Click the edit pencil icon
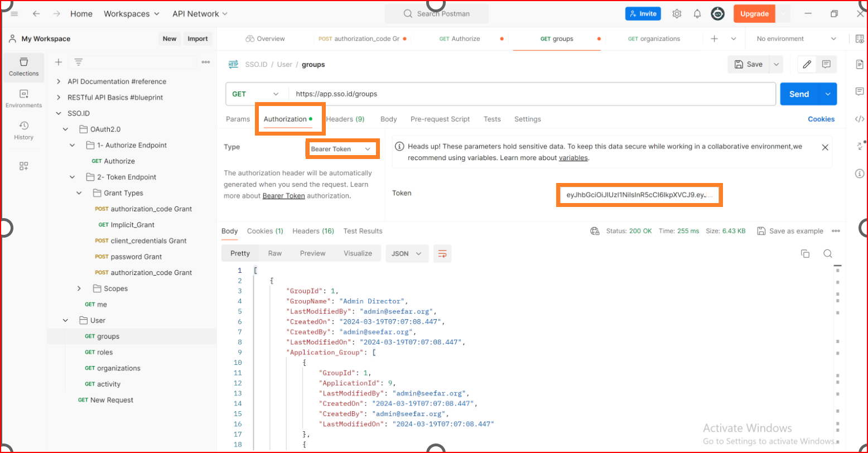 point(807,64)
